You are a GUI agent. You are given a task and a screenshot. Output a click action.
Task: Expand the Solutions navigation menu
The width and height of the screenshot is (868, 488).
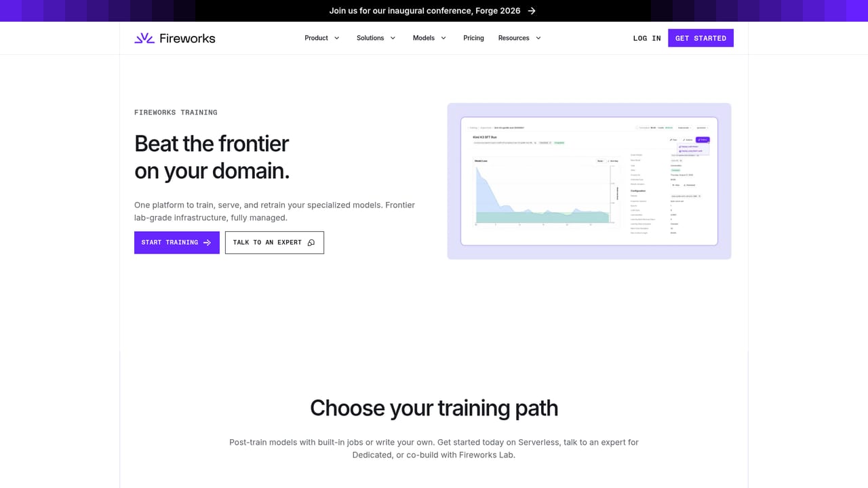(x=376, y=38)
